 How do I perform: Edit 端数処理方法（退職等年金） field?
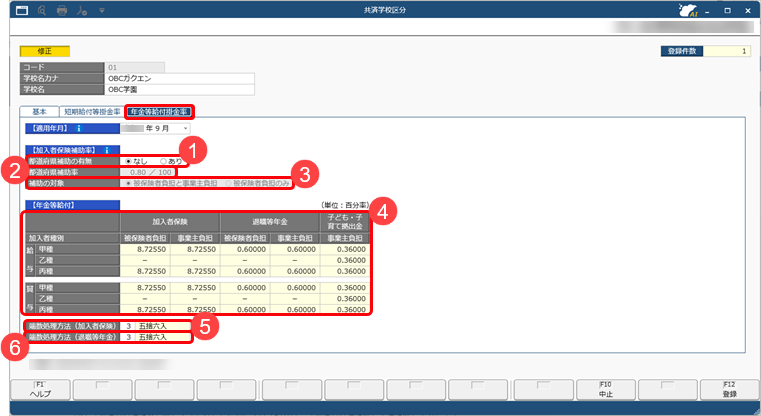pyautogui.click(x=155, y=337)
